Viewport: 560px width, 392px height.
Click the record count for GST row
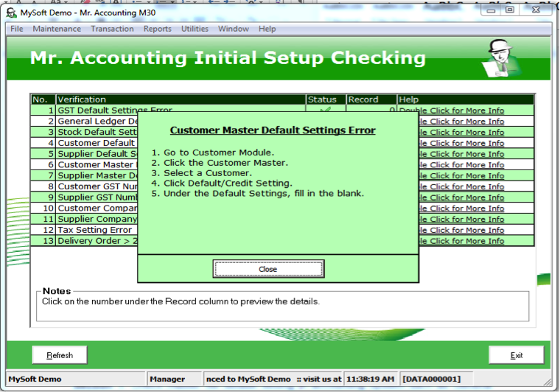(x=392, y=109)
